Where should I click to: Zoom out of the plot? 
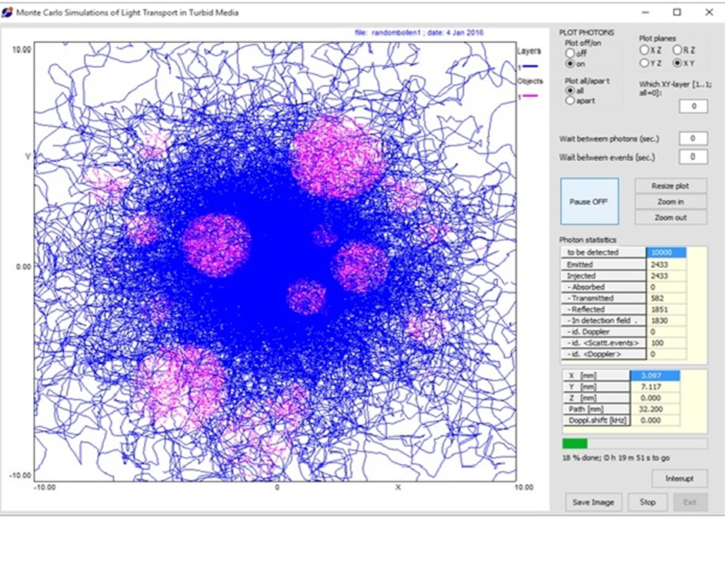pyautogui.click(x=670, y=218)
